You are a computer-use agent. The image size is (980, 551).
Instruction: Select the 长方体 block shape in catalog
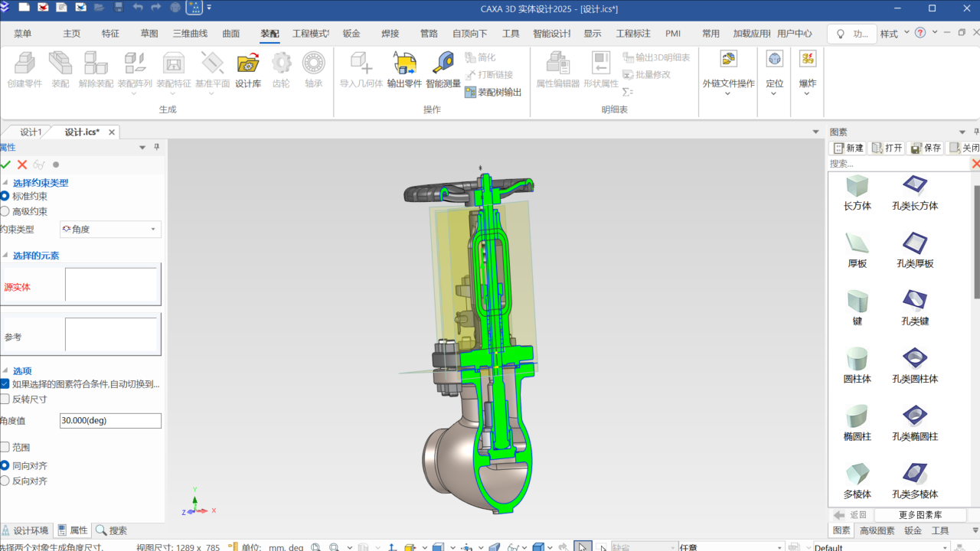pos(857,187)
